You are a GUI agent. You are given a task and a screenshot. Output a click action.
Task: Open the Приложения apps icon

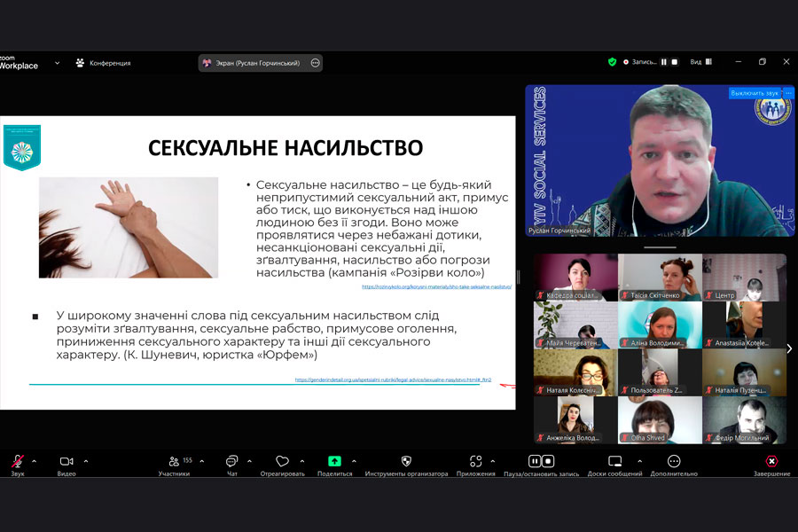pyautogui.click(x=475, y=461)
